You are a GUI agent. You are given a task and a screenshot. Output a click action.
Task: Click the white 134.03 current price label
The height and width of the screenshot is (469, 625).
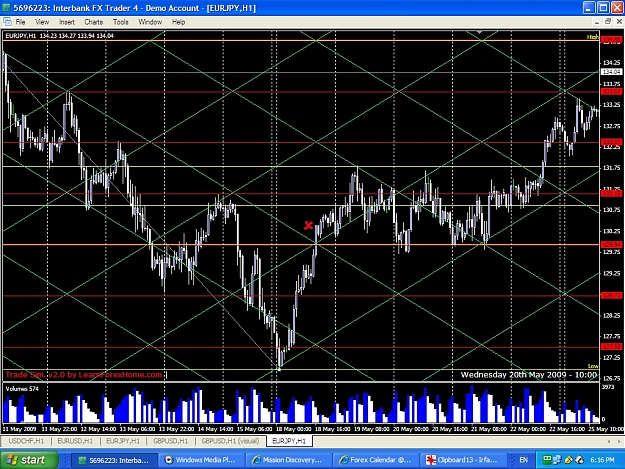(611, 72)
